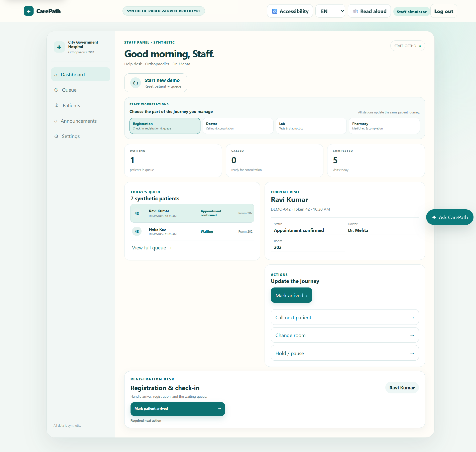This screenshot has width=476, height=452.
Task: Click the Ravi Kumar chip in Registration desk
Action: [x=402, y=388]
